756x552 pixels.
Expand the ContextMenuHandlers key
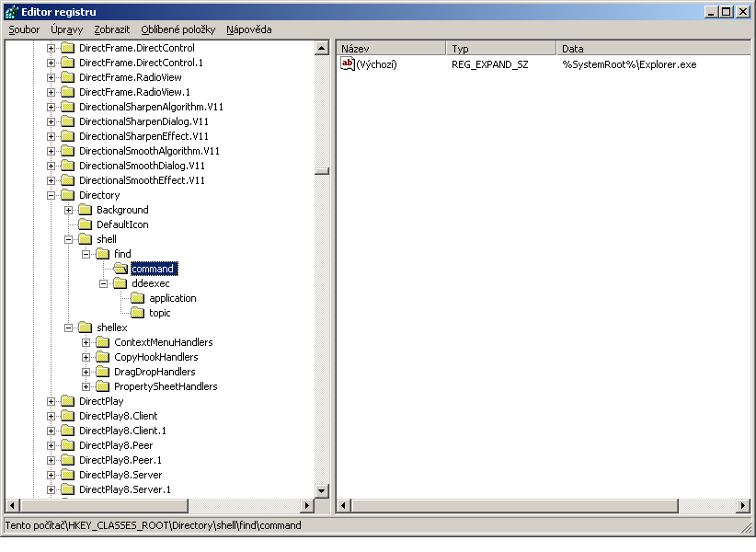(86, 342)
